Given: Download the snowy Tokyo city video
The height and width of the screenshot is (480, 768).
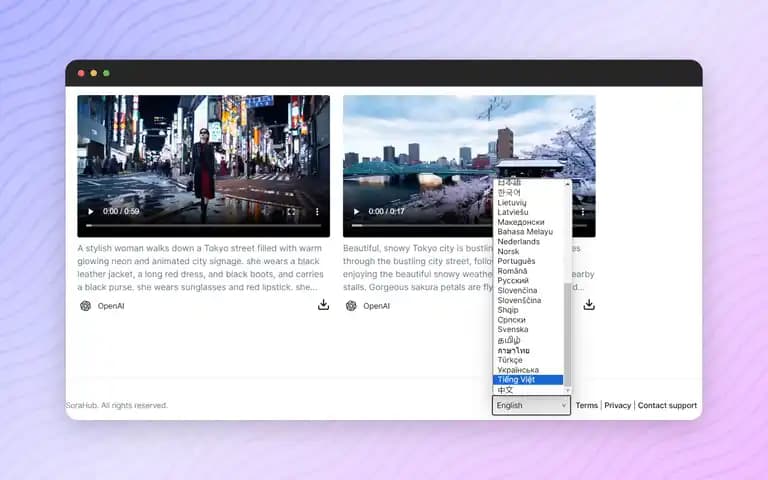Looking at the screenshot, I should [x=589, y=305].
